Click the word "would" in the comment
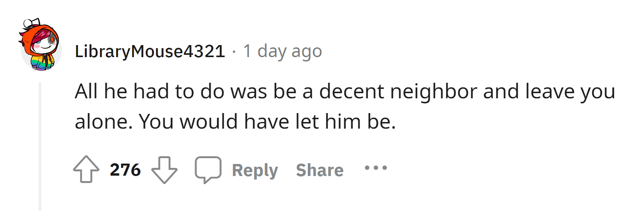Viewport: 644px width, 211px height. pyautogui.click(x=208, y=122)
